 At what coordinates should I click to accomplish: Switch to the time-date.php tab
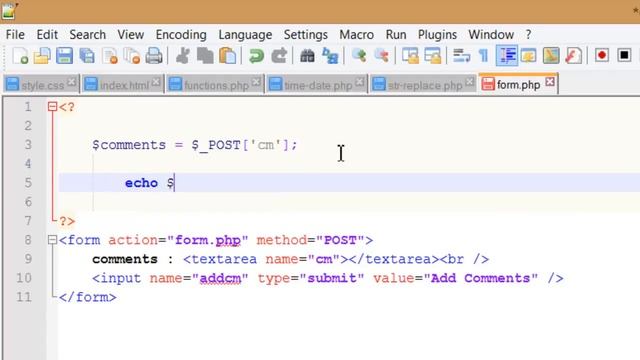coord(317,85)
